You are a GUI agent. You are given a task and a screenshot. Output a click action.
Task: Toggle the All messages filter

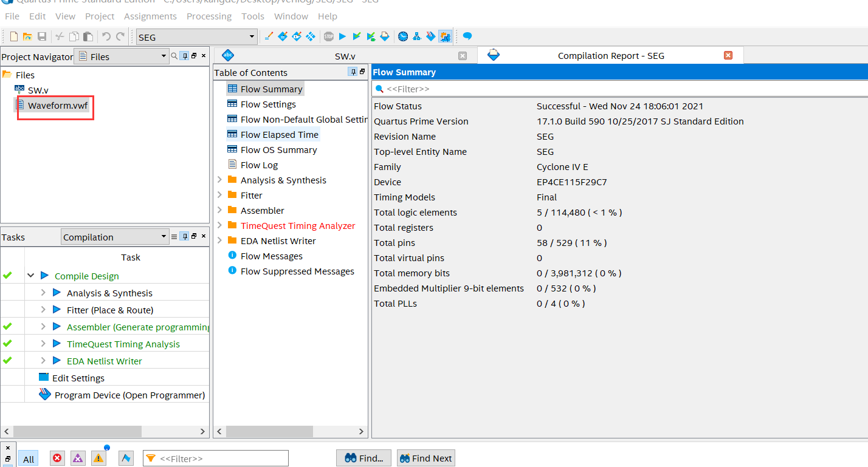29,459
